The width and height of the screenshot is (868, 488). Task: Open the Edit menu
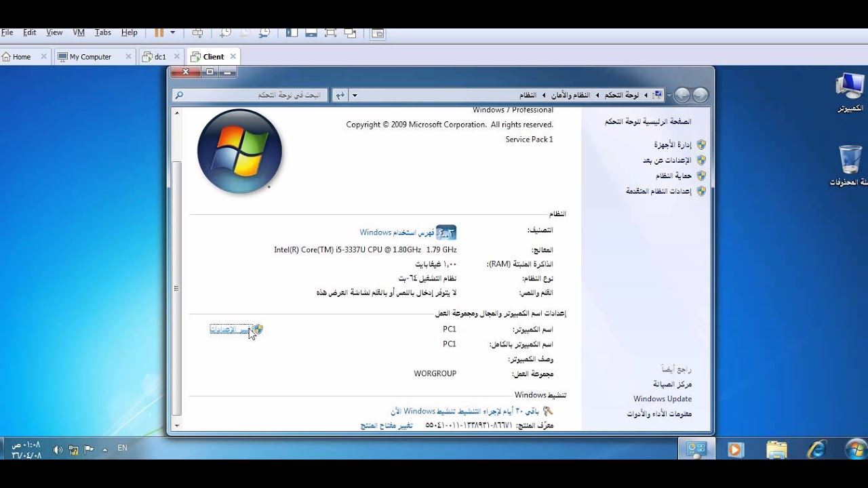[29, 33]
